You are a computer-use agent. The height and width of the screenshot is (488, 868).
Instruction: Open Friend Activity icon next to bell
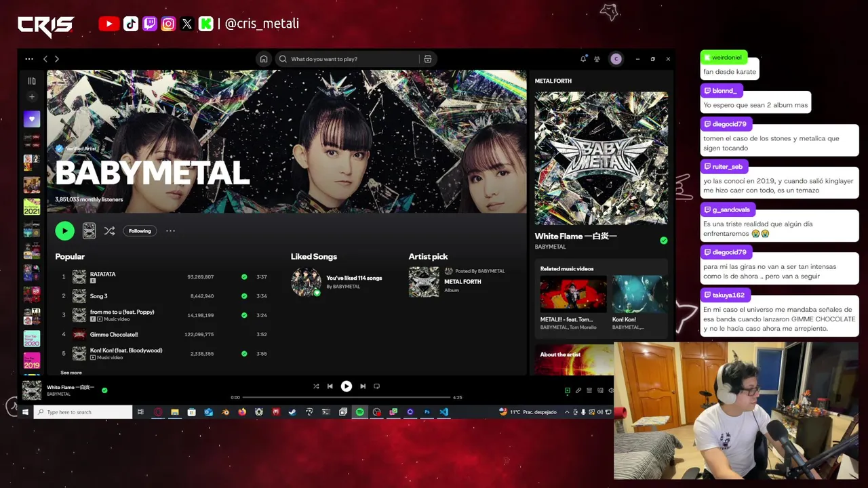(597, 59)
